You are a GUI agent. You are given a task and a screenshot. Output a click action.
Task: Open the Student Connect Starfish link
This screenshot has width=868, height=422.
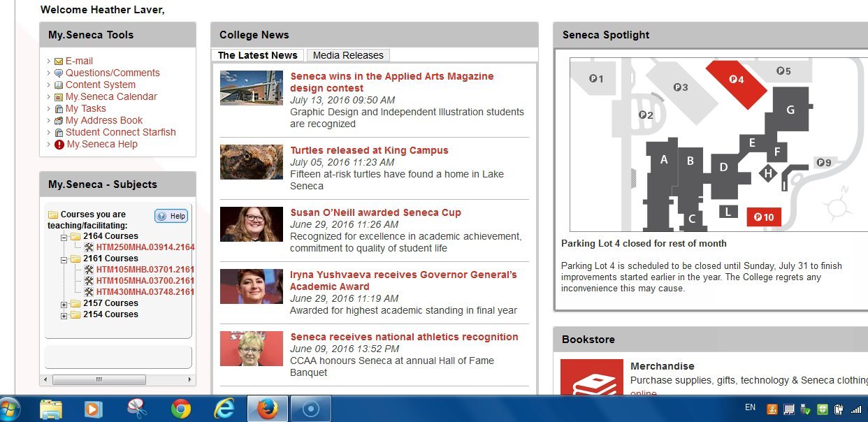pyautogui.click(x=122, y=132)
